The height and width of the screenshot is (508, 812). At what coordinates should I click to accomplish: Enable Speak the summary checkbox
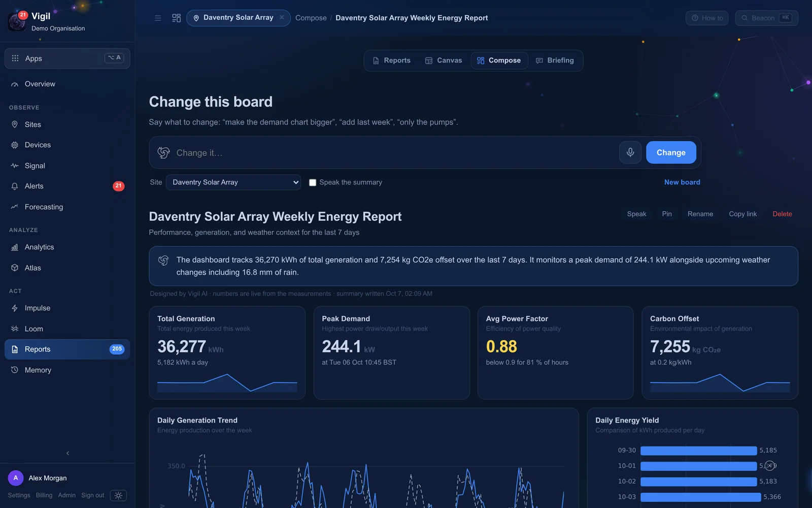tap(313, 182)
